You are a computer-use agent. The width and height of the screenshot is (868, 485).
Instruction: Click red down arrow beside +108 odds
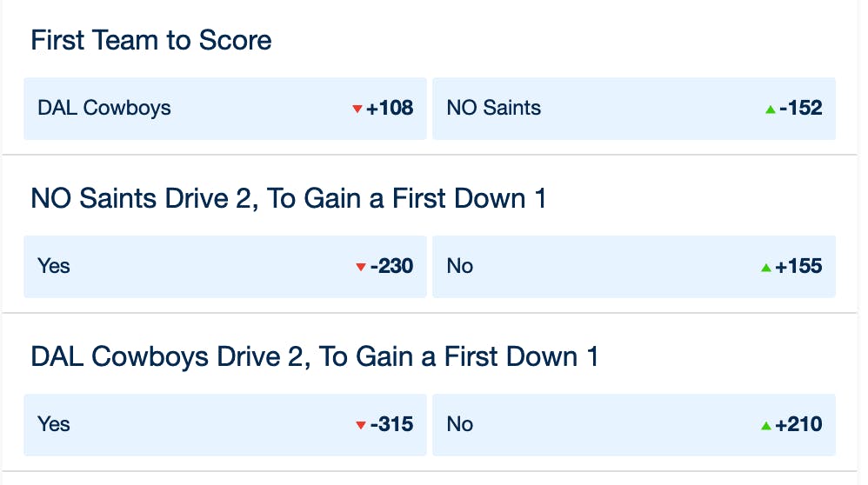click(x=357, y=109)
